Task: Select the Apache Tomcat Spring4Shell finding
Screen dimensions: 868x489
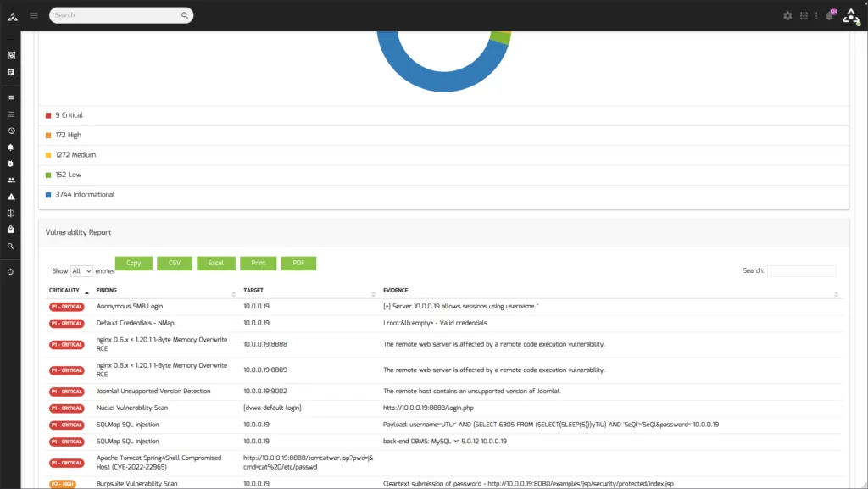Action: point(159,463)
